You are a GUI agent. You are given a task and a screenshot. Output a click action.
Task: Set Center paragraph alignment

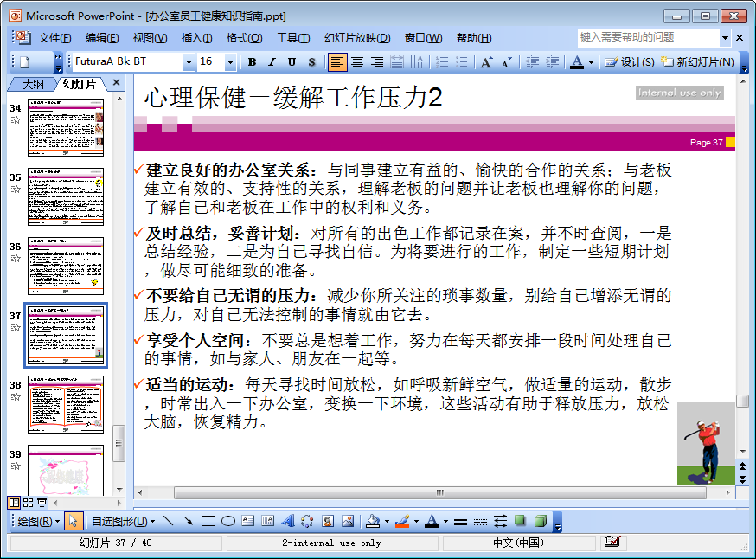pyautogui.click(x=357, y=61)
